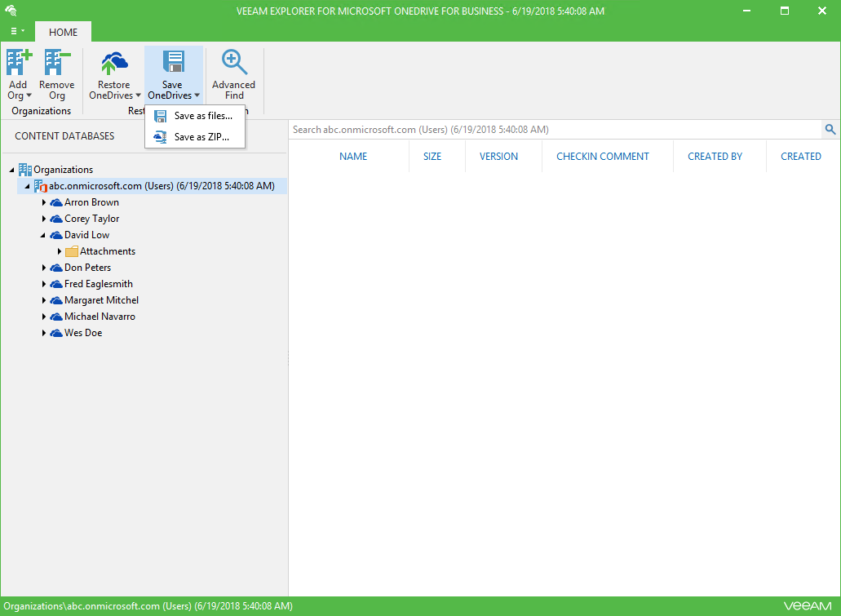Click the Add Org building icon

point(19,62)
